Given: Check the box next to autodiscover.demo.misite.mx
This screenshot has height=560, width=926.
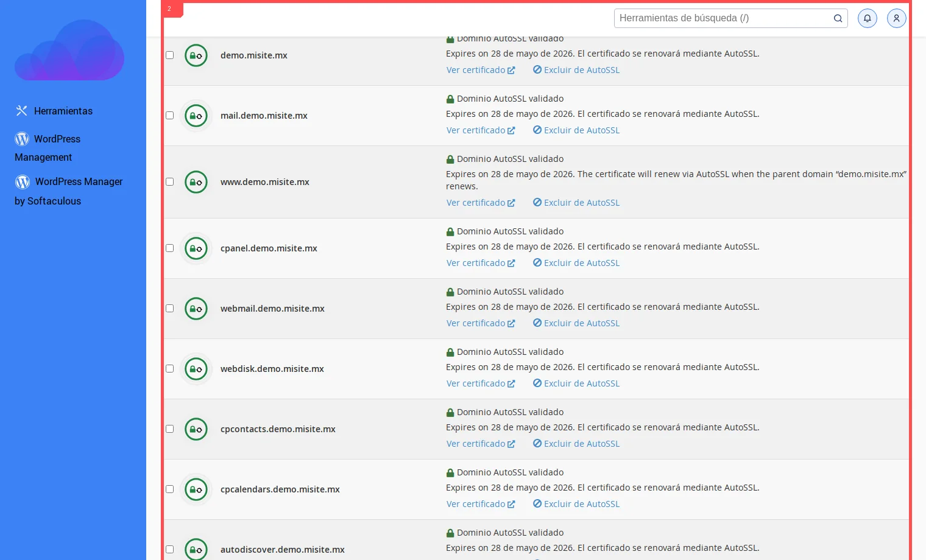Looking at the screenshot, I should [x=169, y=549].
